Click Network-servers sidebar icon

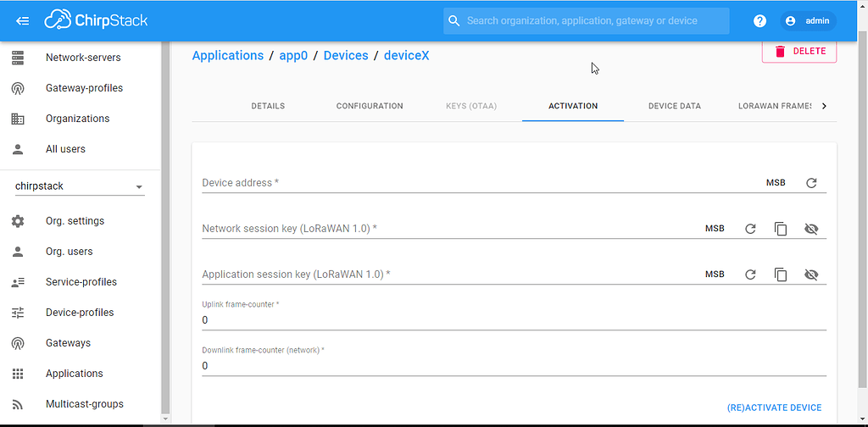(18, 58)
